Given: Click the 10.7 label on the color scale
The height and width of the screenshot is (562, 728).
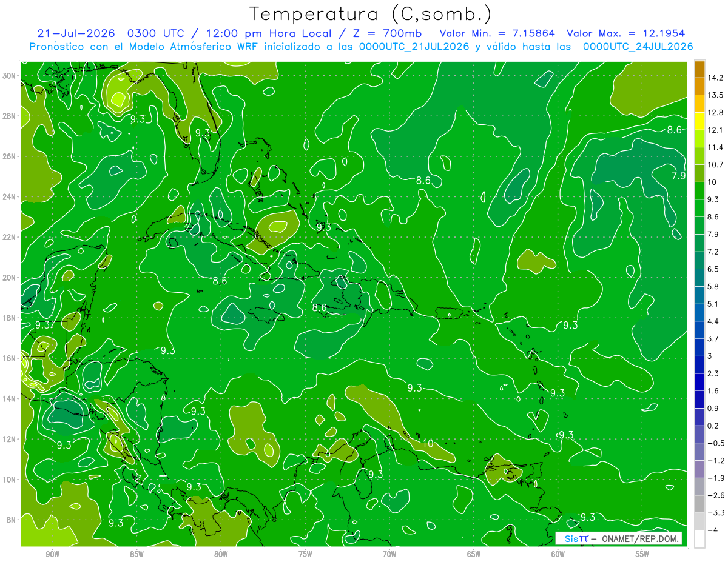Looking at the screenshot, I should [715, 165].
